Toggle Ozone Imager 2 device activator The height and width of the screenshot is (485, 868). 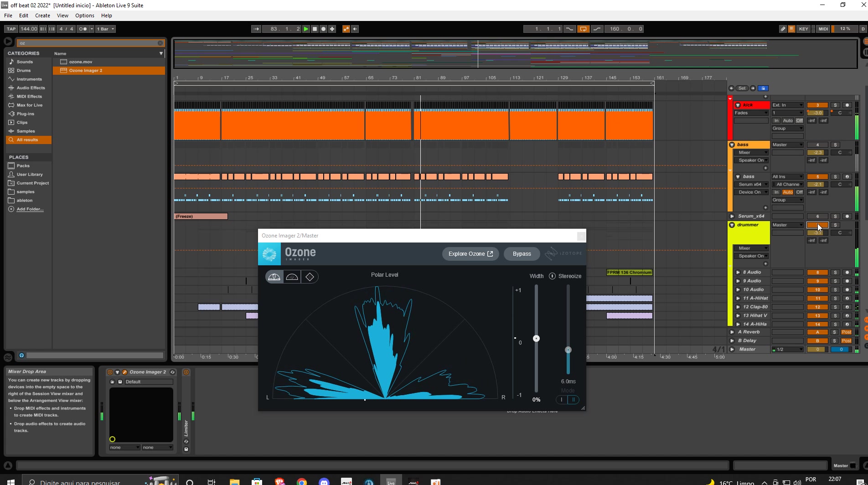110,372
